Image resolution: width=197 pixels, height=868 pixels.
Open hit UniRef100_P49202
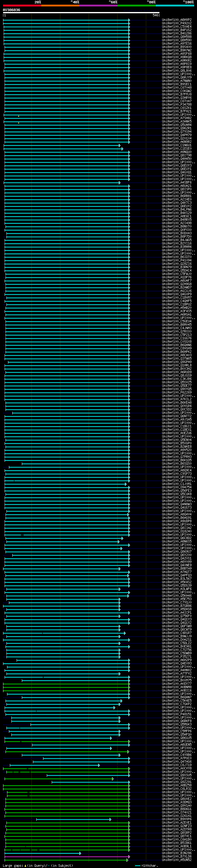[177, 24]
